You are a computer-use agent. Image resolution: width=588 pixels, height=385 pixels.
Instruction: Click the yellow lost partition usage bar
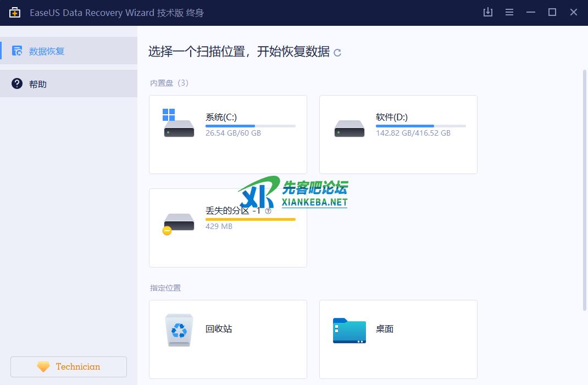[250, 219]
